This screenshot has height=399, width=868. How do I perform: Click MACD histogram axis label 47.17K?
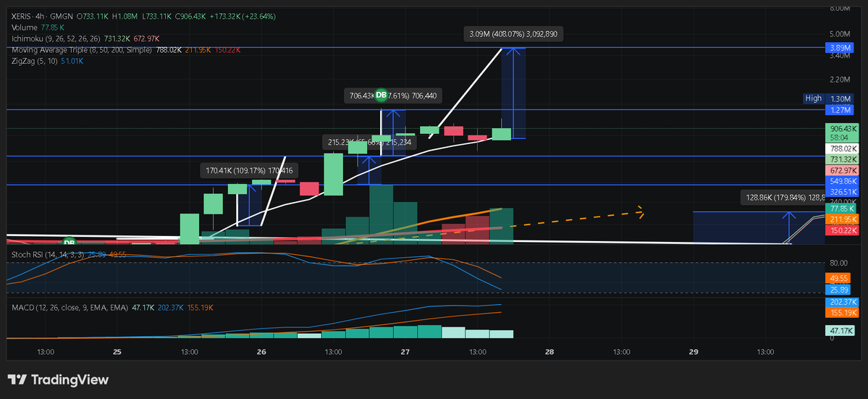(841, 330)
